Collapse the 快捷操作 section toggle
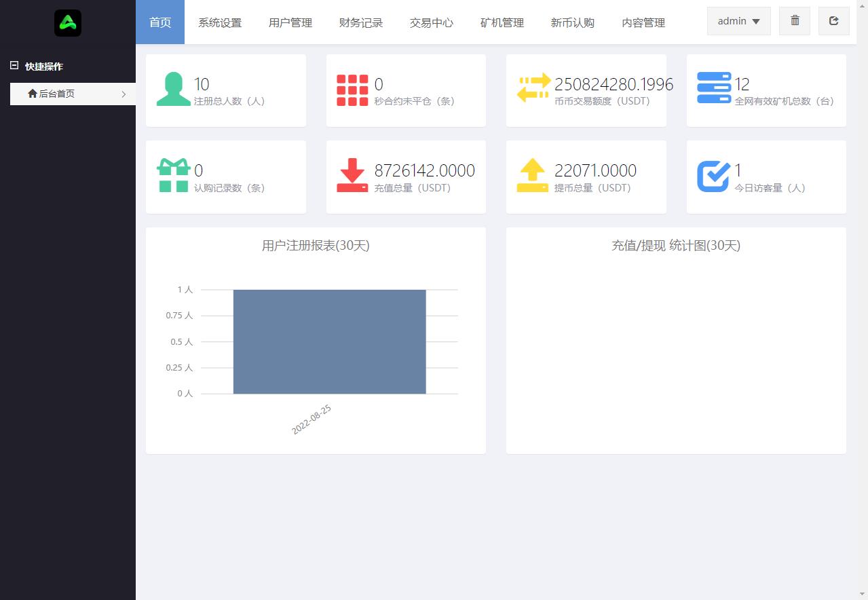The height and width of the screenshot is (600, 868). pyautogui.click(x=14, y=66)
